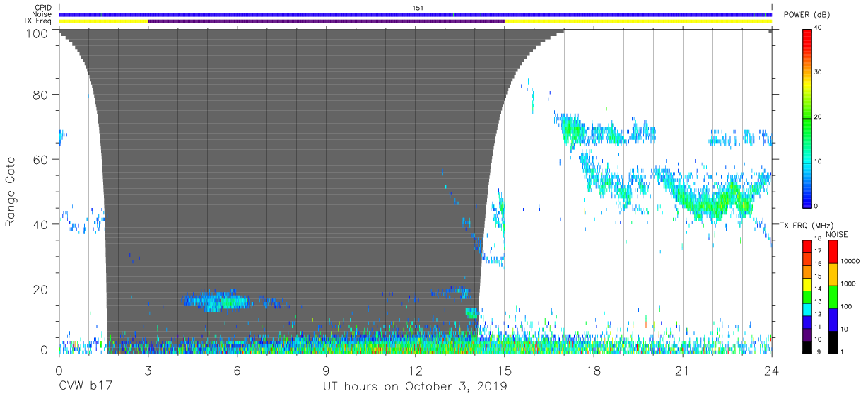Click the purple segment of the TX Freq bar
The image size is (868, 401).
327,21
